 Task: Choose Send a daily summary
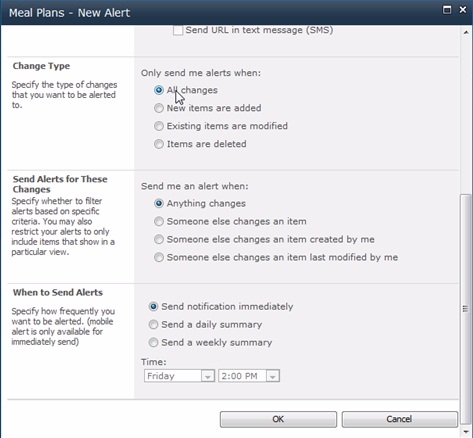[153, 324]
